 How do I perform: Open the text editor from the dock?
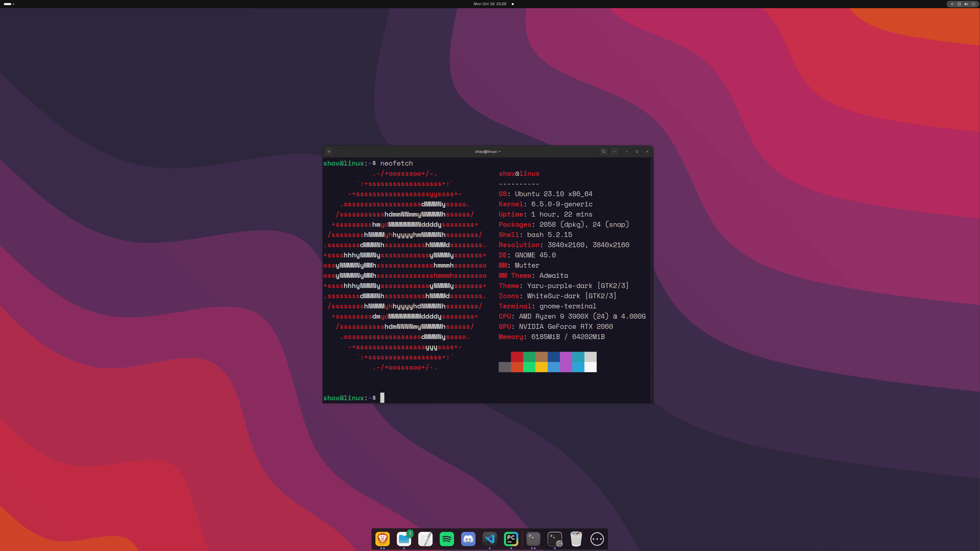pyautogui.click(x=425, y=539)
